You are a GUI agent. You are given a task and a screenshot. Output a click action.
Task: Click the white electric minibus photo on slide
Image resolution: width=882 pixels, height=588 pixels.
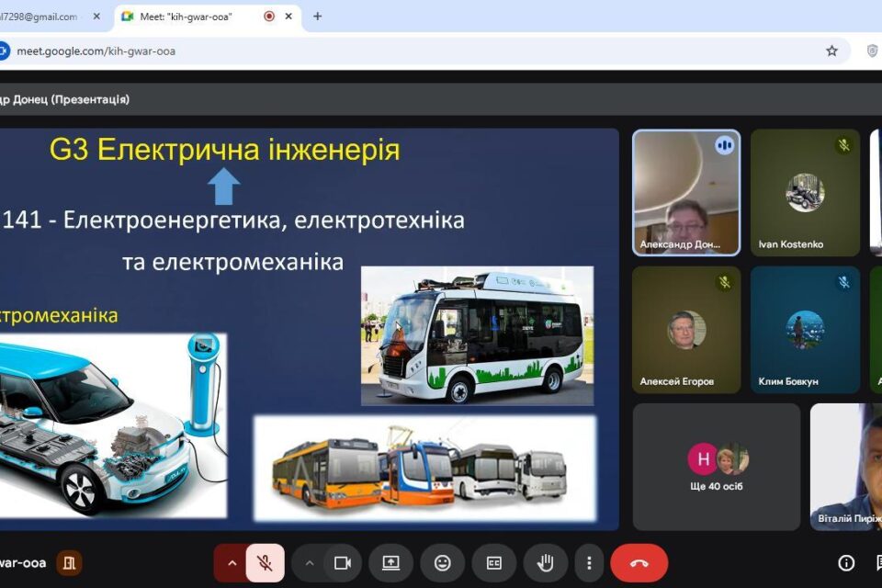tap(477, 336)
